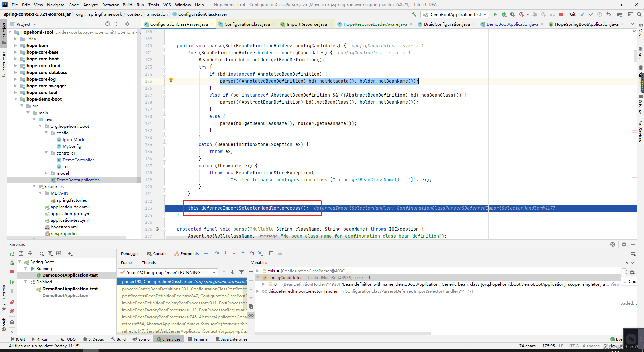Click the mute breakpoints icon
Image resolution: width=644 pixels, height=352 pixels.
(12, 311)
